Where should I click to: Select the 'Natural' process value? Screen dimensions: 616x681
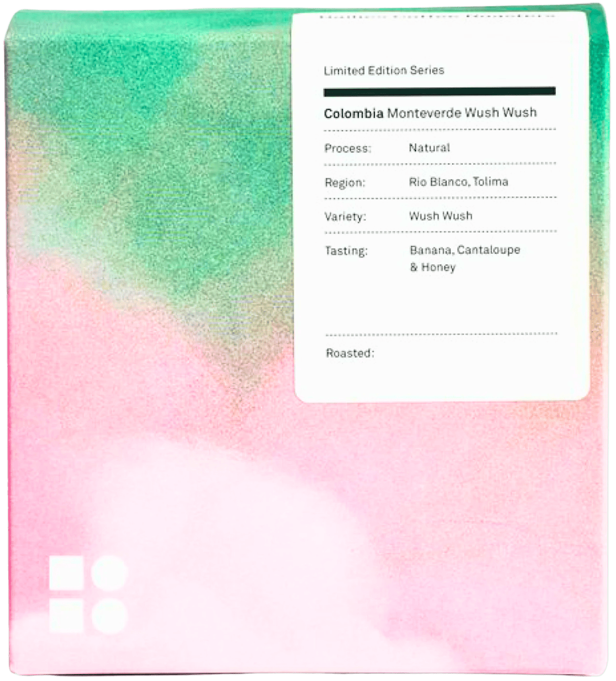tap(429, 148)
